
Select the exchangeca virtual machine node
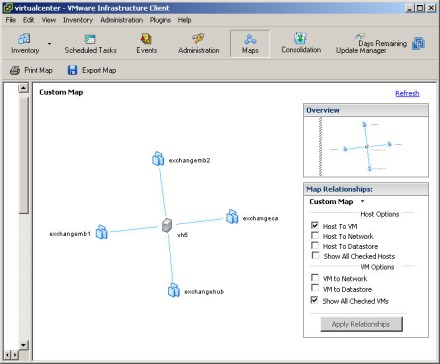point(232,216)
